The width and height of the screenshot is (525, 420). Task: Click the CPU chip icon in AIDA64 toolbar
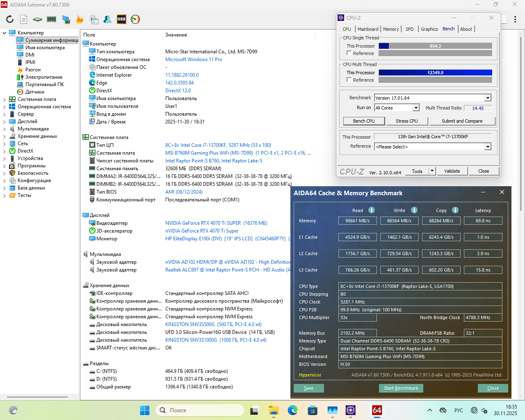click(x=38, y=19)
